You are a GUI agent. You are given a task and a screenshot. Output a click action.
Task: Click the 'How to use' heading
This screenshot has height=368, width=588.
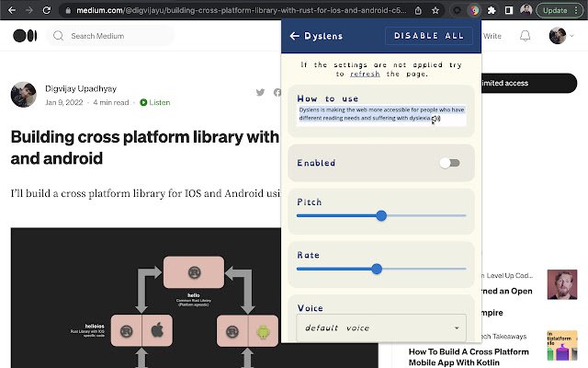click(328, 98)
